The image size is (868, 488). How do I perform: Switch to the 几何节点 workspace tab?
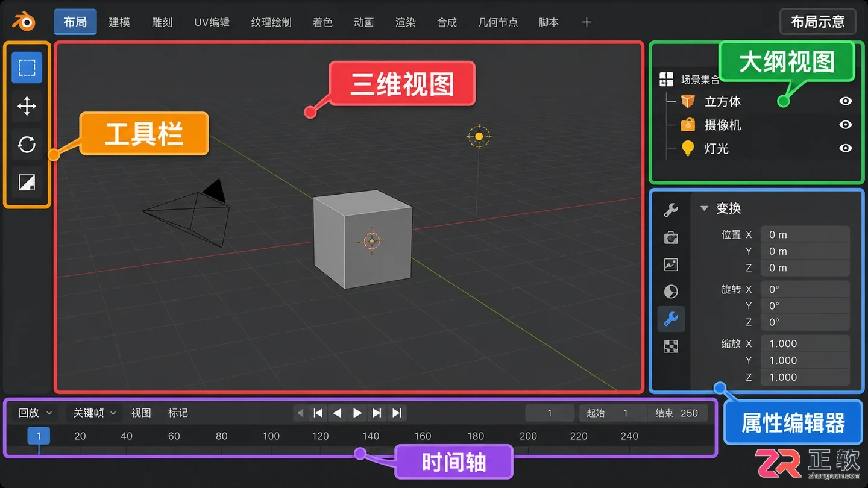click(498, 22)
